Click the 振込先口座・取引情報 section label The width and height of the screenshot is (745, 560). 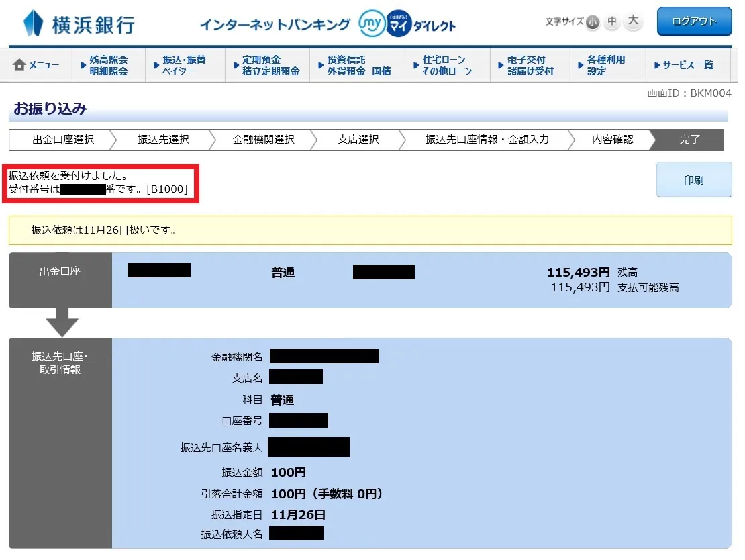tap(60, 363)
